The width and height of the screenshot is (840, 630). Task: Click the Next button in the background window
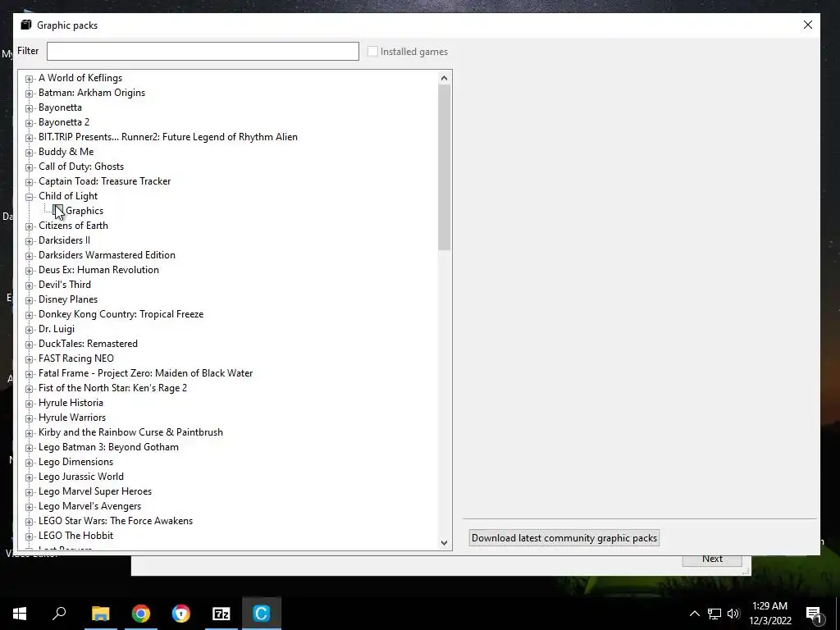coord(712,559)
